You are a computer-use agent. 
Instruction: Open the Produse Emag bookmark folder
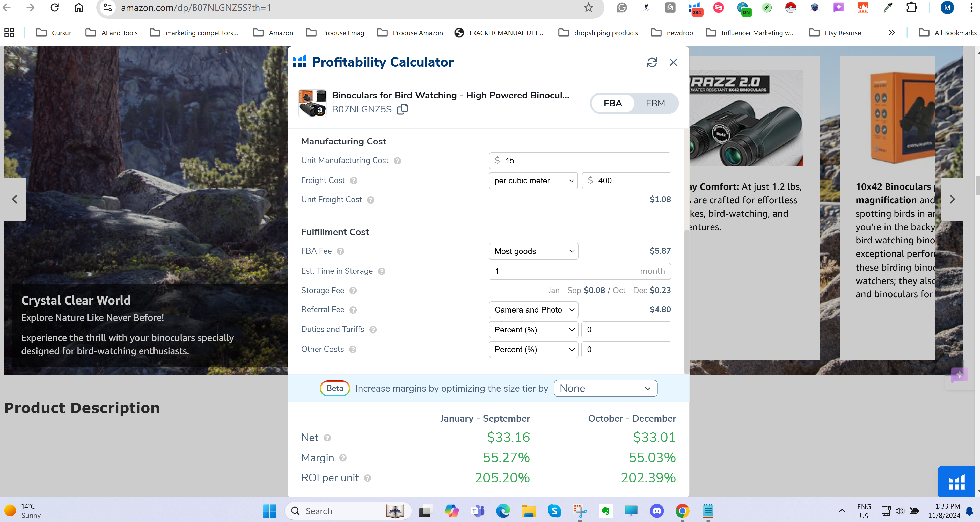(335, 33)
